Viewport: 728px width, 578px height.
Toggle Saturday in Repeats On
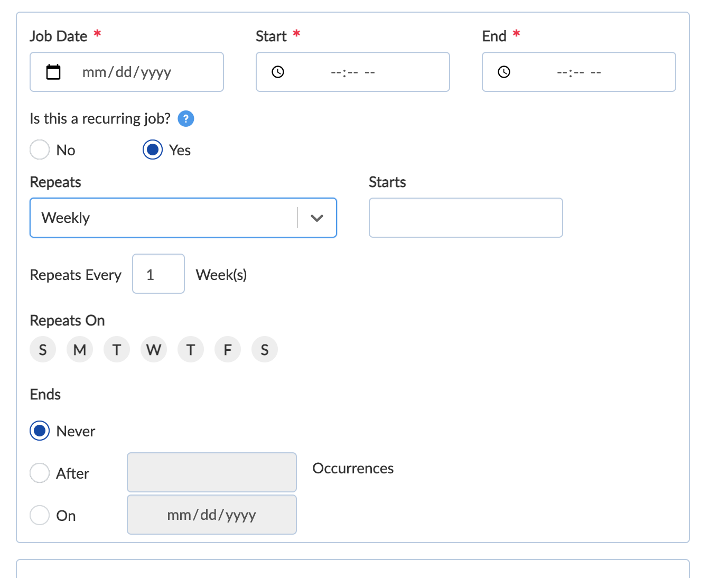[265, 349]
